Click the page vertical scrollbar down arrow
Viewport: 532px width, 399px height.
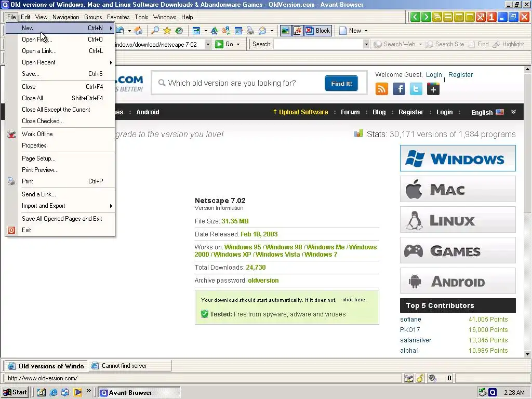(x=527, y=354)
